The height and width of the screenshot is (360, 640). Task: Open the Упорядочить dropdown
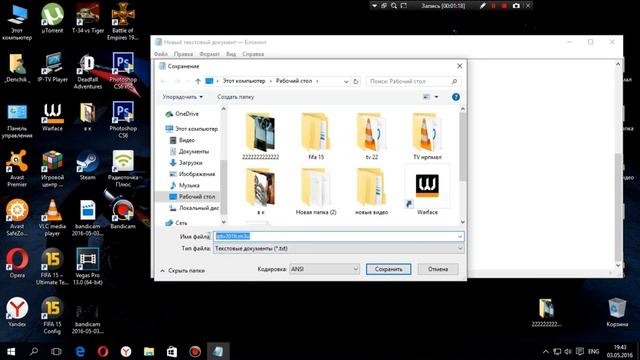(x=182, y=97)
